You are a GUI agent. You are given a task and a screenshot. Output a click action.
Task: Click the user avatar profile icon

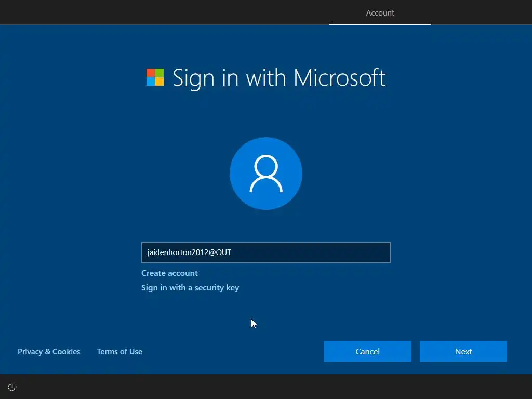[266, 174]
